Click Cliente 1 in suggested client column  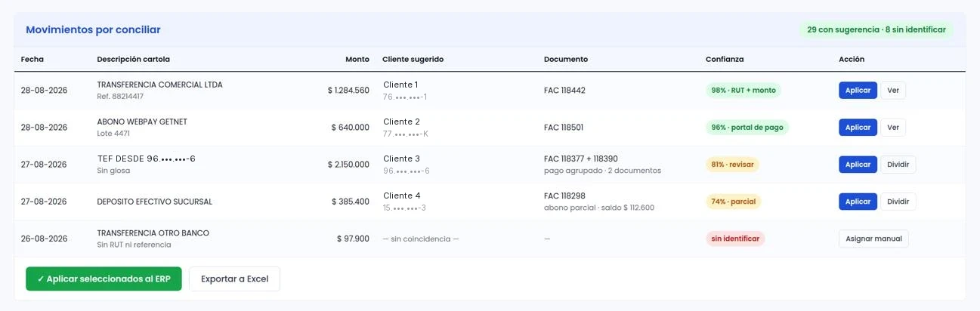(400, 85)
